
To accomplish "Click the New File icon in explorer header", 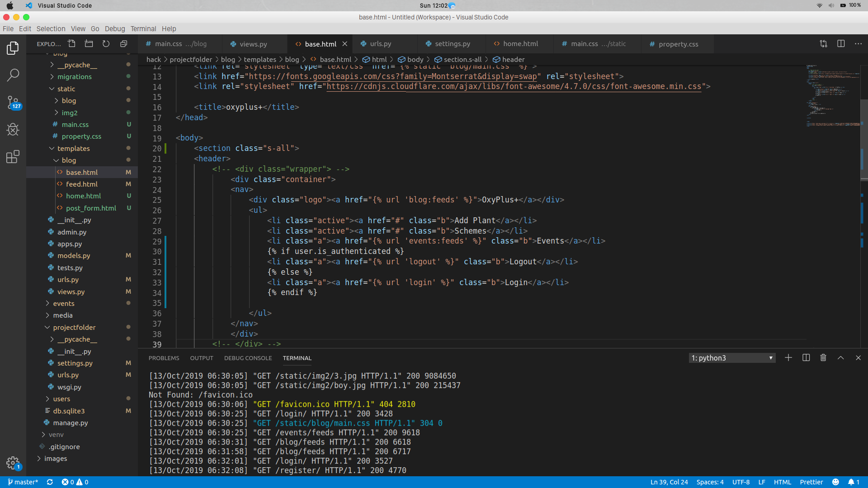I will [71, 44].
